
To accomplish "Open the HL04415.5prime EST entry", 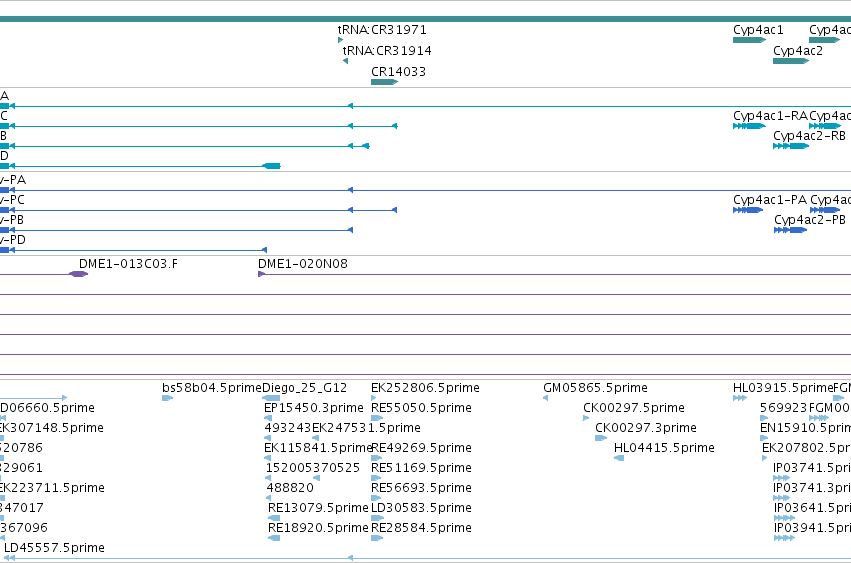I will [664, 448].
